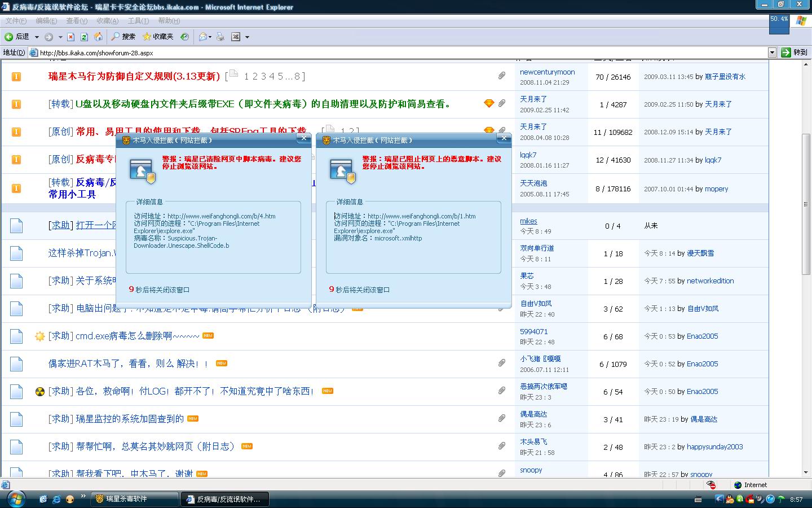The height and width of the screenshot is (508, 812).
Task: Open the cmd.exe病毒怎么删除 thread link
Action: [137, 336]
